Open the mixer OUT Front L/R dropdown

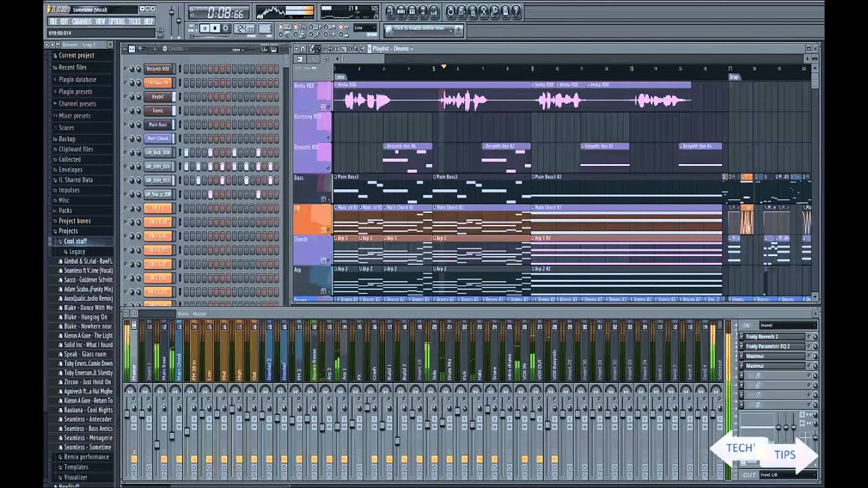click(788, 474)
